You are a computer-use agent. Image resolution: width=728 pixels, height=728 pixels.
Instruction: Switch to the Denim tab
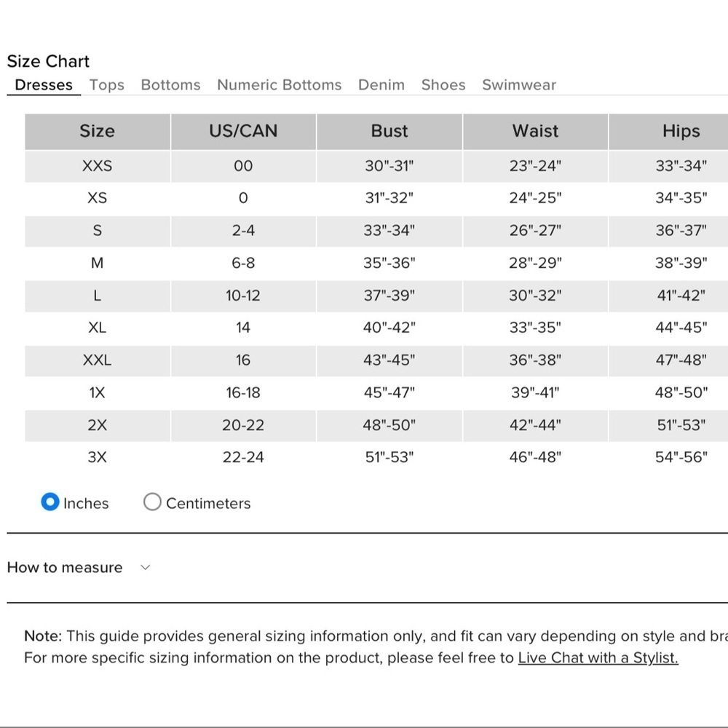point(381,85)
